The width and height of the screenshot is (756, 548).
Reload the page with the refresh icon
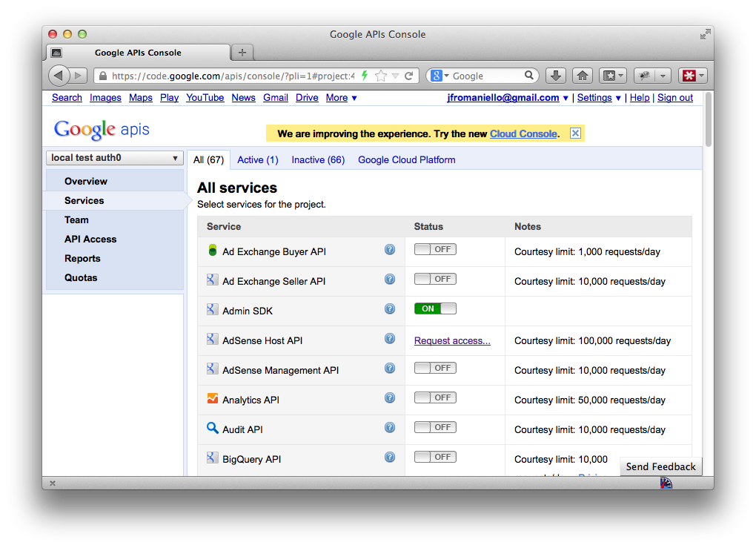click(x=409, y=76)
